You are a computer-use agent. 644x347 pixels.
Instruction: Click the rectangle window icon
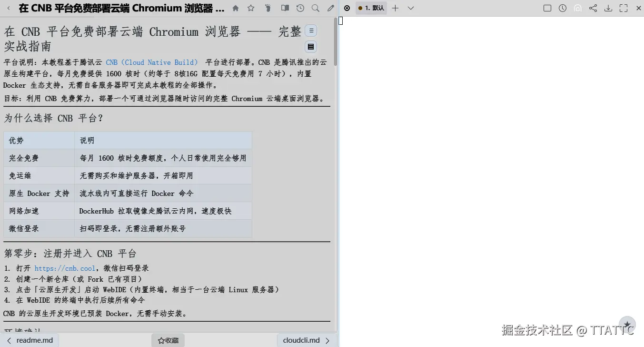pyautogui.click(x=547, y=8)
